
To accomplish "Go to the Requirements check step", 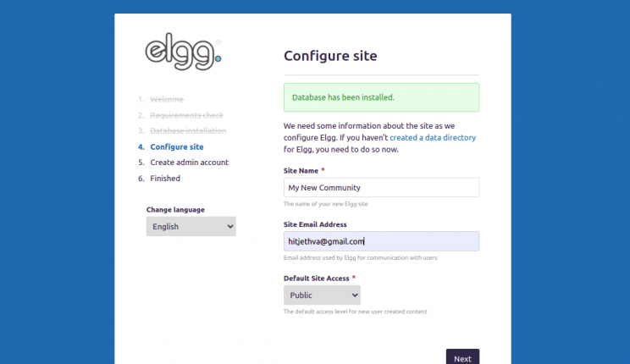I will point(186,115).
